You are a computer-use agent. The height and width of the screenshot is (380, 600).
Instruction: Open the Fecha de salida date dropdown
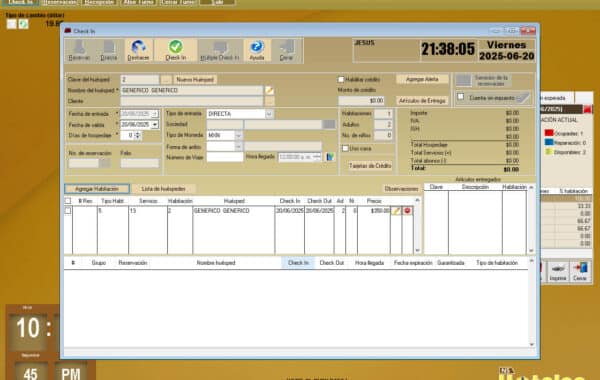coord(155,125)
